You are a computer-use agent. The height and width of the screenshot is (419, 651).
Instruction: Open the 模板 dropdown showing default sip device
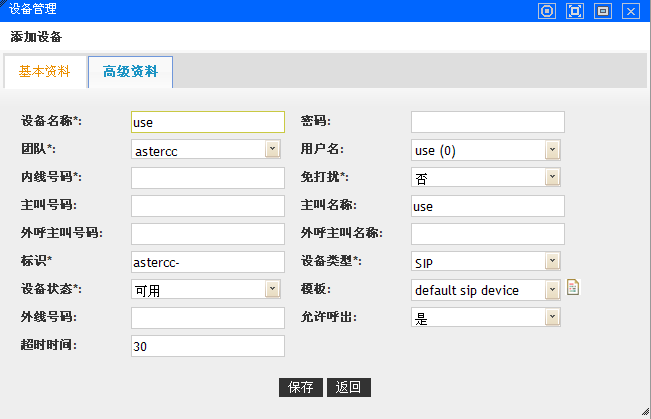(487, 289)
